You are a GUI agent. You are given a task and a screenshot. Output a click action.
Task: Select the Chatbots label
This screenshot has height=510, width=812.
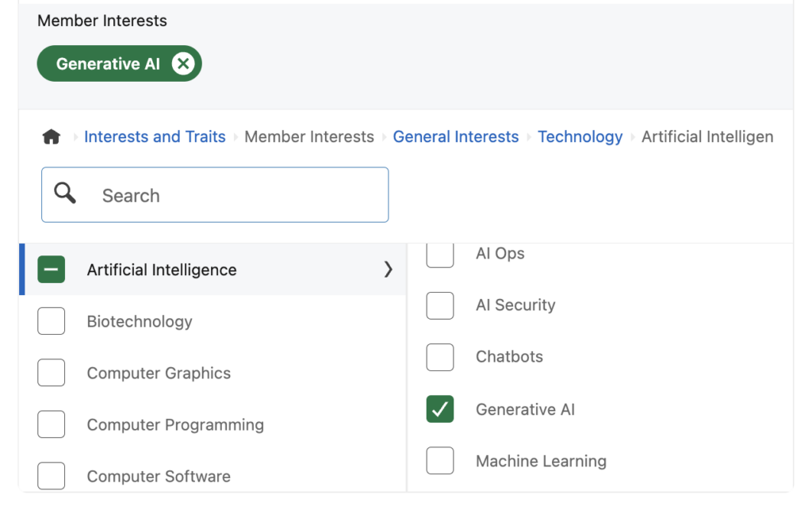tap(509, 357)
